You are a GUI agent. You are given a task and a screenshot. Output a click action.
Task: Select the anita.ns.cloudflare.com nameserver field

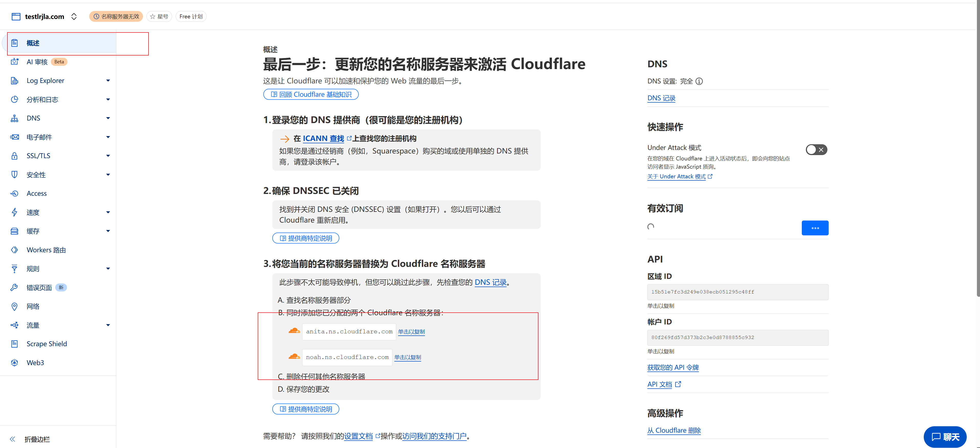[349, 332]
